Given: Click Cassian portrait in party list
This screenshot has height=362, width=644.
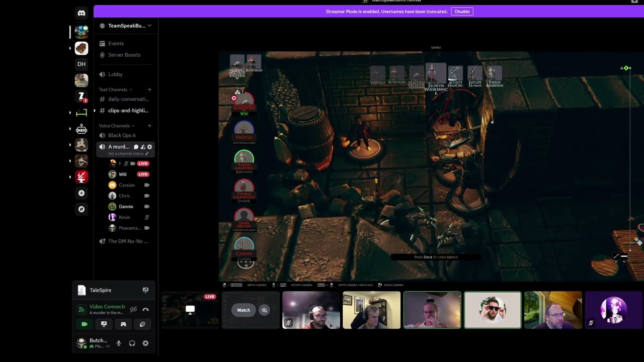Looking at the screenshot, I should point(244,247).
